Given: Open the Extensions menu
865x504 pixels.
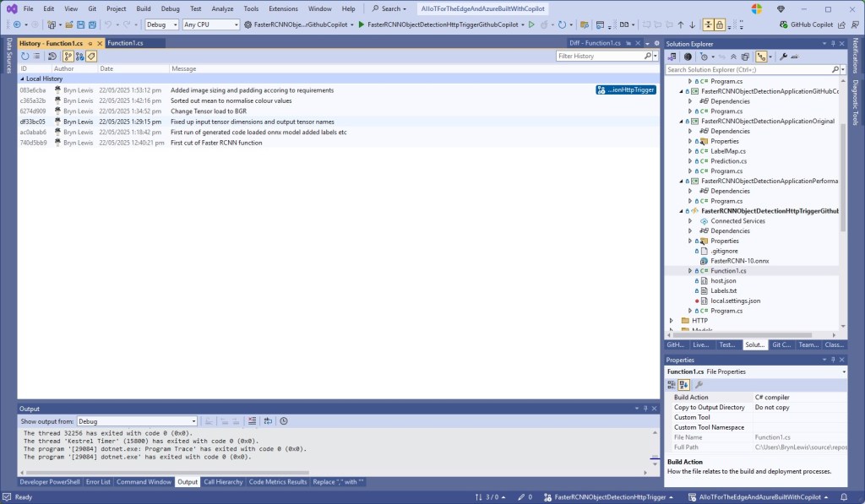Looking at the screenshot, I should click(283, 8).
